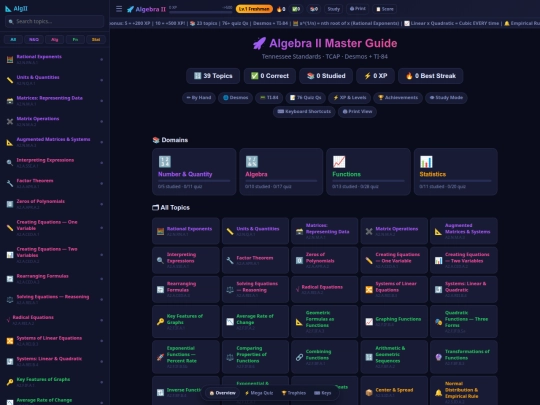Screen dimensions: 540x405
Task: Click the Number & Quantity domain progress bar
Action: [x=194, y=180]
